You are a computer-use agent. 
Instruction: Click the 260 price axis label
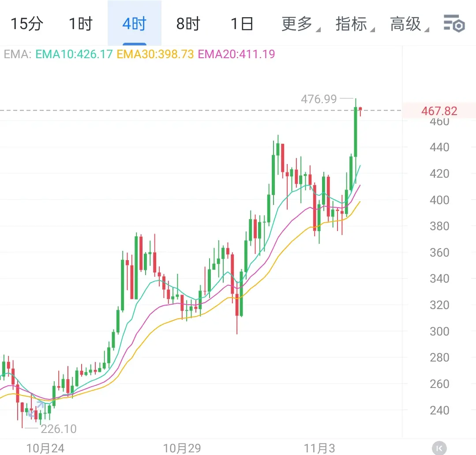click(439, 384)
